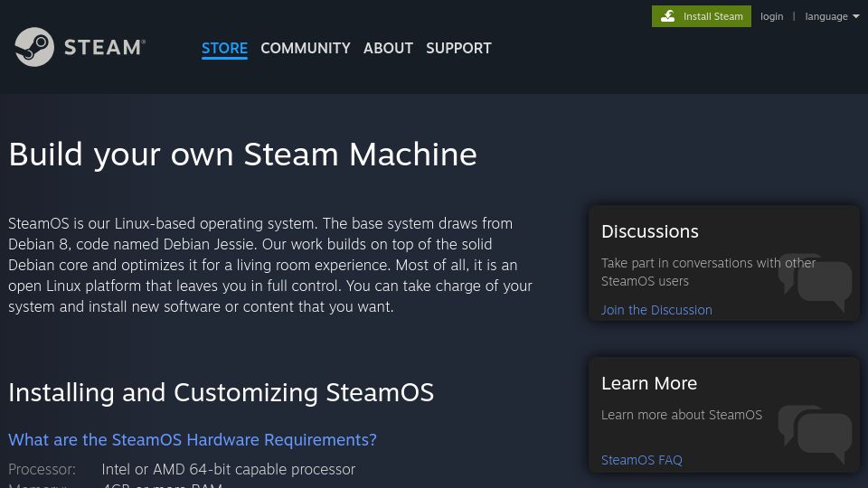
Task: Open the SUPPORT menu item
Action: coord(458,48)
